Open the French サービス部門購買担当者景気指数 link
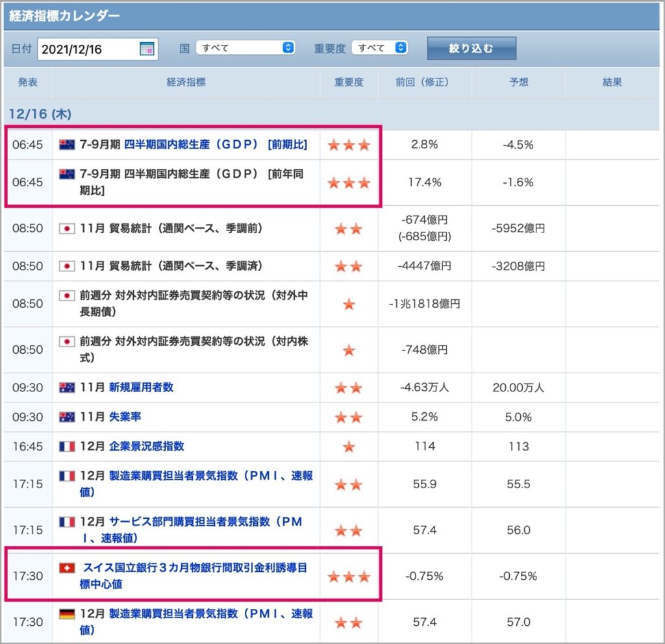Viewport: 665px width, 644px height. coord(191,530)
